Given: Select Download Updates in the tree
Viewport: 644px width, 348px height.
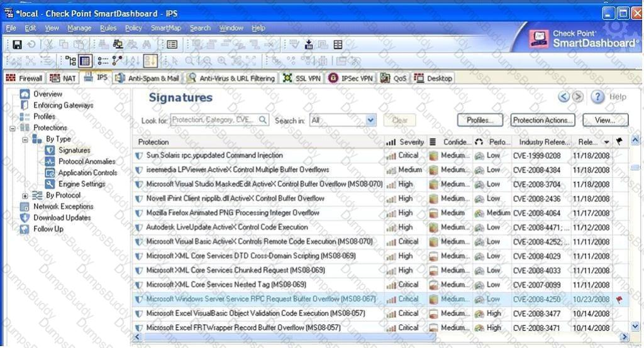Looking at the screenshot, I should (x=62, y=217).
